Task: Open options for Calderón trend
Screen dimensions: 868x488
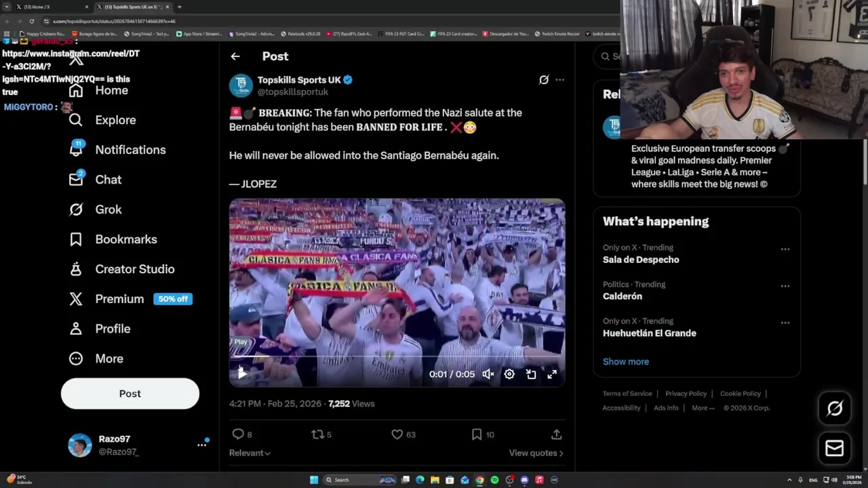Action: coord(785,286)
